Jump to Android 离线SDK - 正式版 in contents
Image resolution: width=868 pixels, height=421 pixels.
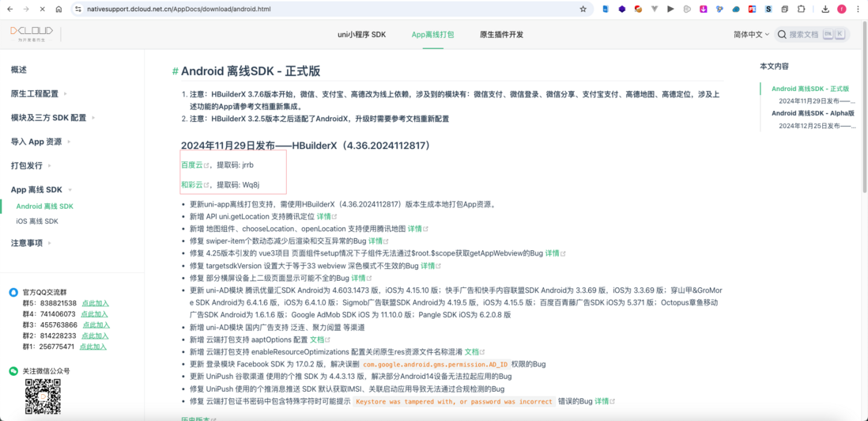tap(810, 89)
